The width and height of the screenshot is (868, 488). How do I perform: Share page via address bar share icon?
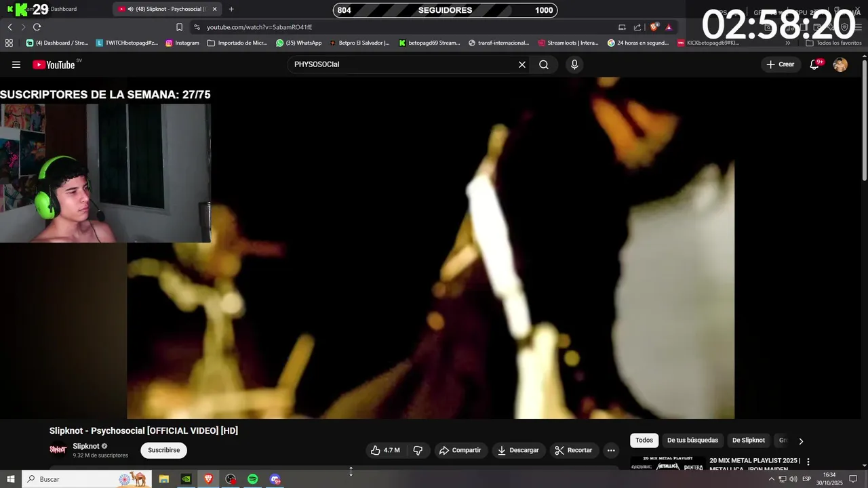click(637, 27)
